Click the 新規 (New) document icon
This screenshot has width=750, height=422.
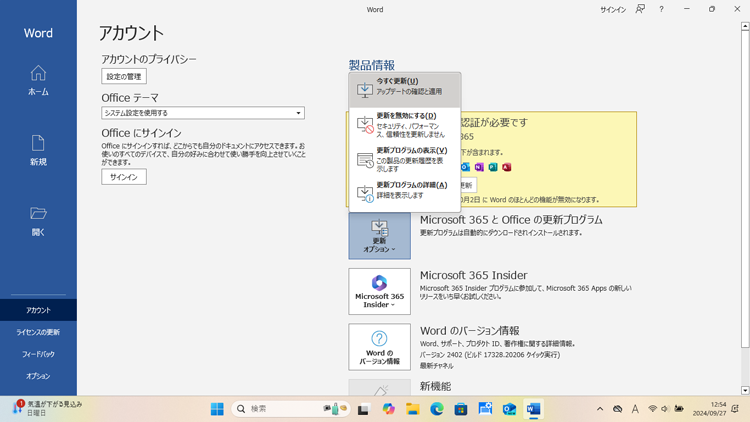coord(38,149)
